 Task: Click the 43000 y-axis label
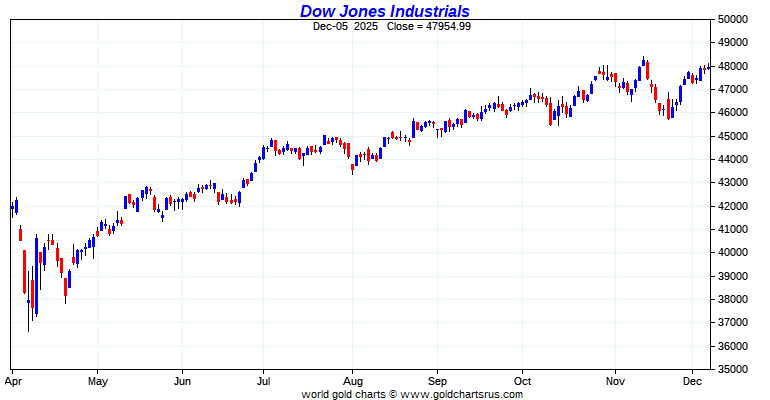pyautogui.click(x=733, y=183)
